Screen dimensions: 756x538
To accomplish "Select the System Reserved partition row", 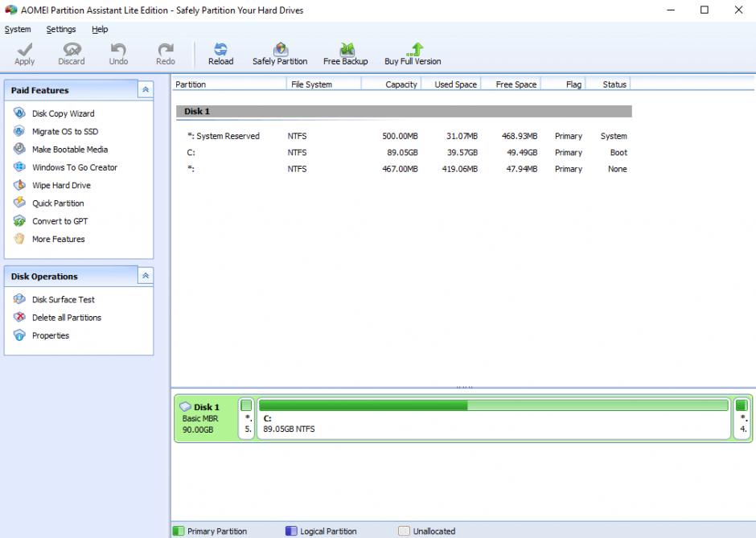I will coord(404,136).
